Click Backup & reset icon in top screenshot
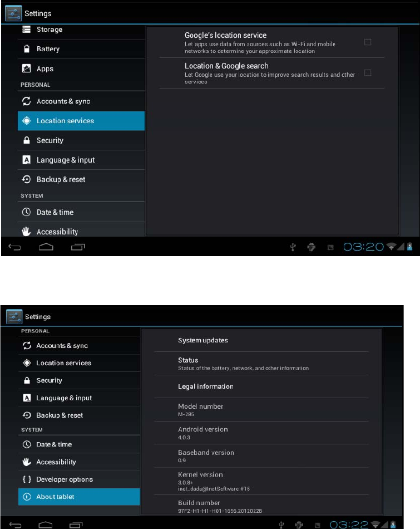Viewport: 420px width, 529px height. [x=26, y=179]
